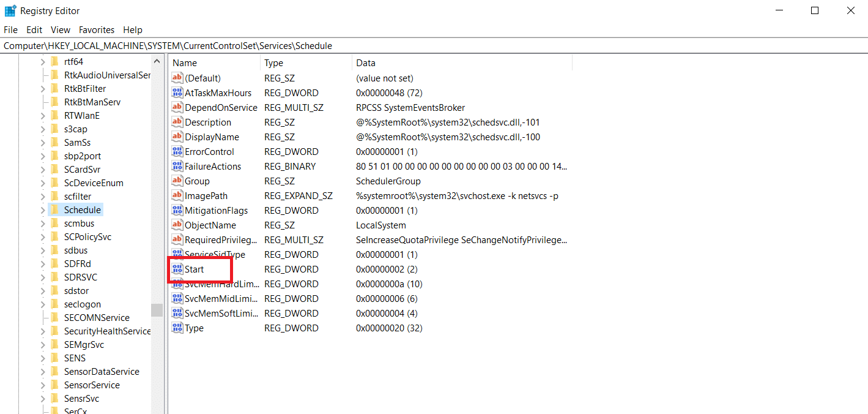Open the File menu
Screen dimensions: 868x414
(x=12, y=29)
